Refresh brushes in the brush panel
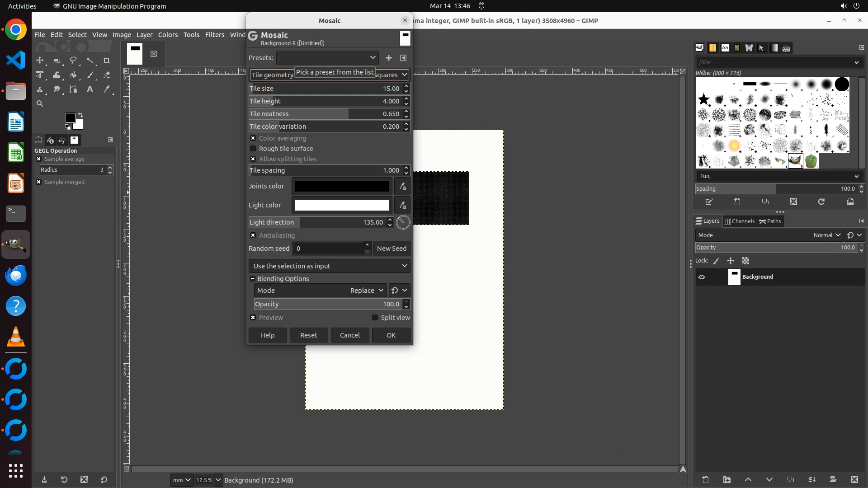 821,202
